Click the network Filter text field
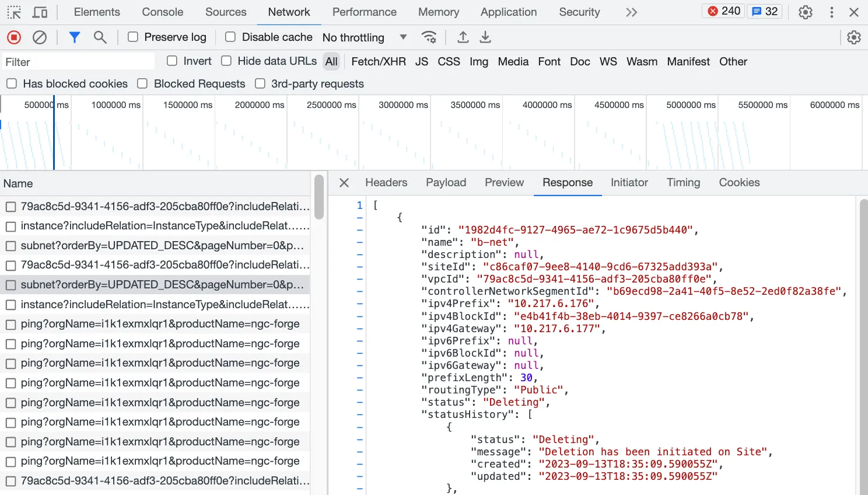Image resolution: width=868 pixels, height=495 pixels. click(x=78, y=62)
